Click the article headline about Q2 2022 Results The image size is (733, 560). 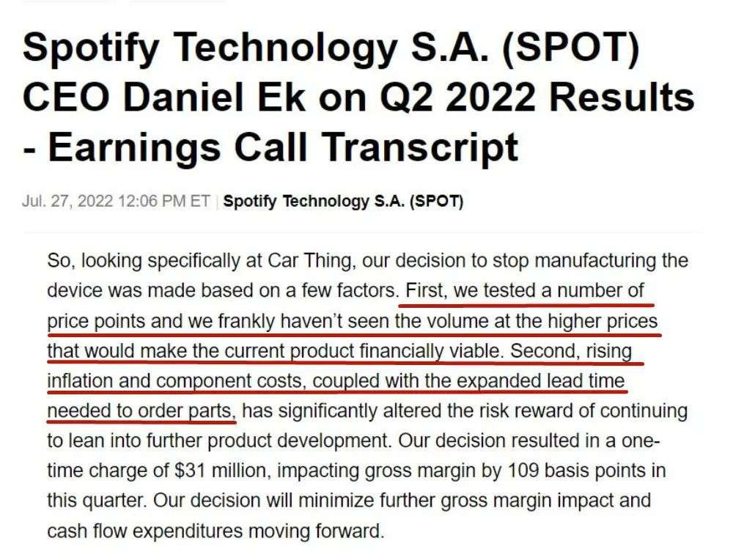358,97
